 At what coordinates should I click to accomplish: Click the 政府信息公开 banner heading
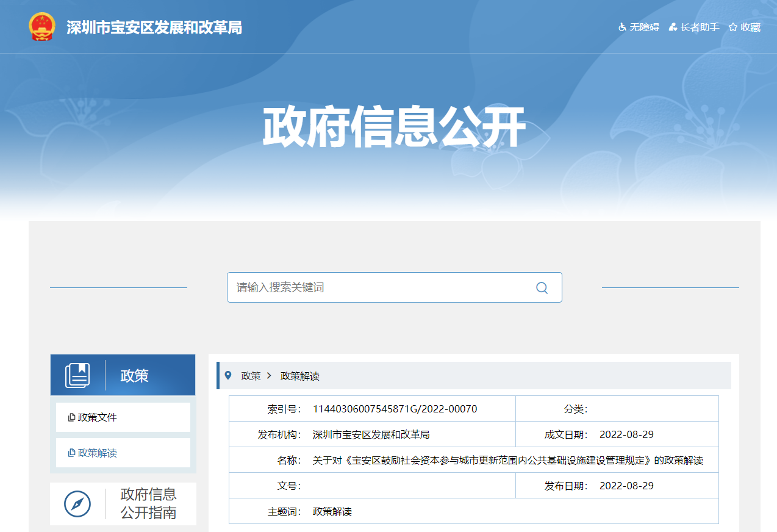[x=394, y=128]
